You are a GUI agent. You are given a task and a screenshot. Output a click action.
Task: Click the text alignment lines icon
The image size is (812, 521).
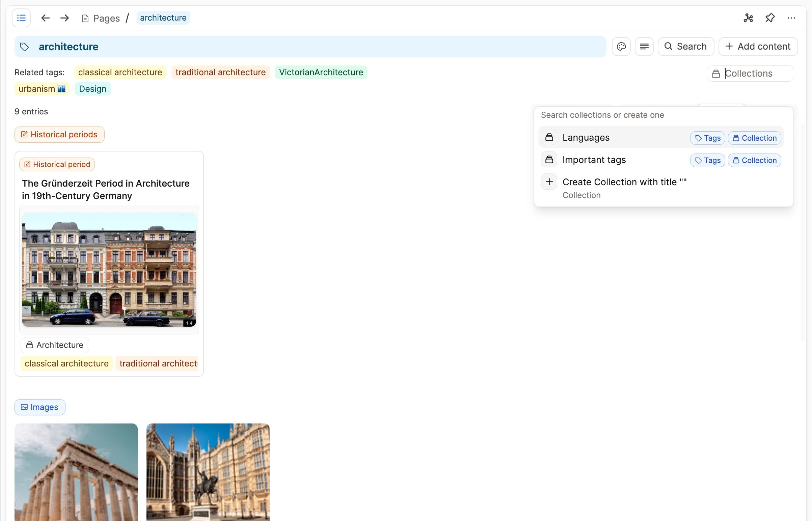pos(644,46)
